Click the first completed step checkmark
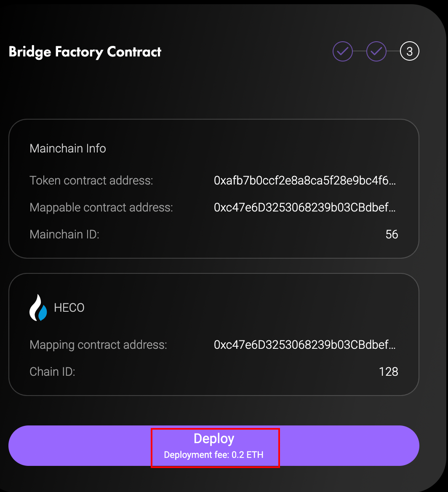This screenshot has width=448, height=492. pos(343,52)
